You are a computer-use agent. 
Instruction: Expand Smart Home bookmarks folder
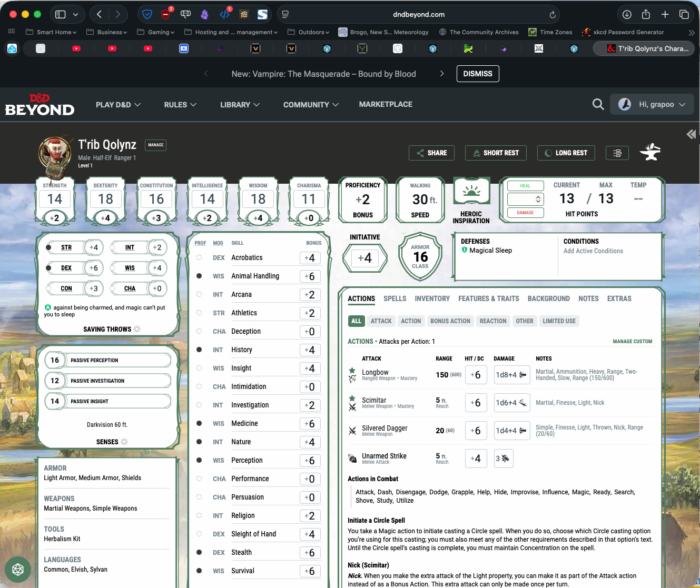tap(51, 32)
